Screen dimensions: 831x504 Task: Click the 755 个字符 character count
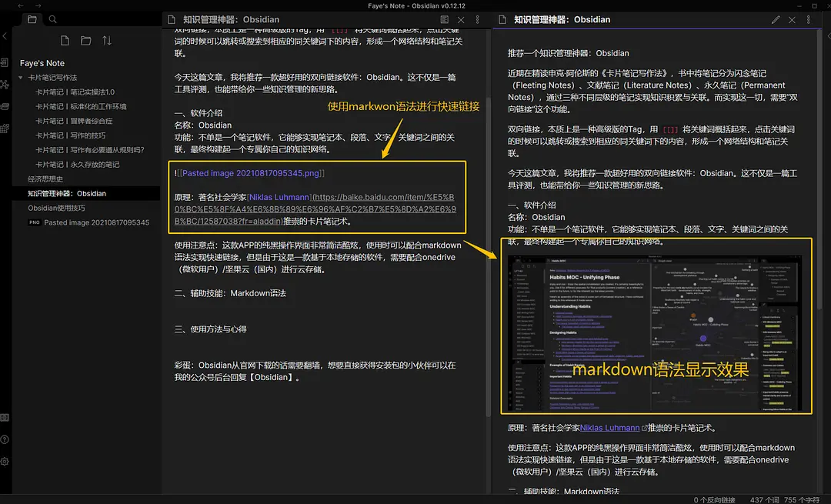[802, 499]
